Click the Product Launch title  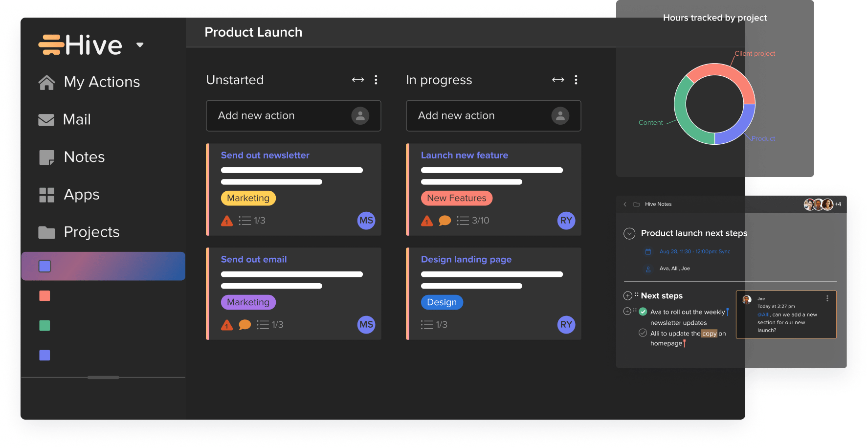[253, 32]
